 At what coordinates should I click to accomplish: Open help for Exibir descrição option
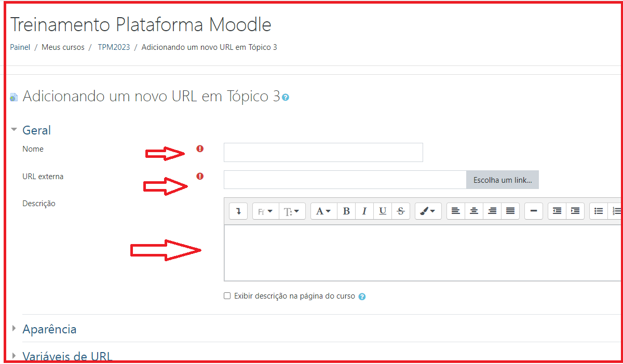[x=362, y=296]
